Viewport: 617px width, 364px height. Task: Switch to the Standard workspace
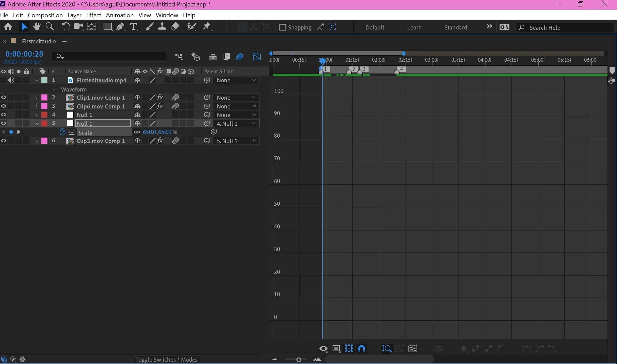pyautogui.click(x=455, y=27)
